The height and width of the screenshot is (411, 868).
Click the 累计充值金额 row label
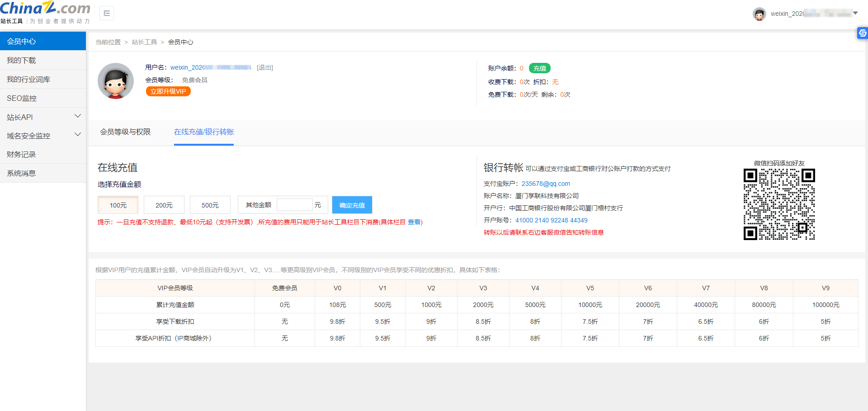tap(175, 305)
